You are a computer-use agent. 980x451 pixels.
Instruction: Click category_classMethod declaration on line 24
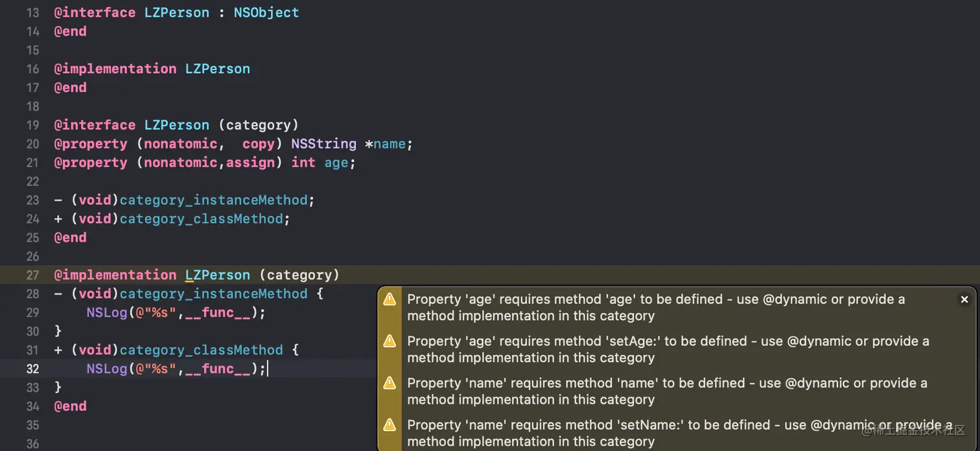[201, 219]
